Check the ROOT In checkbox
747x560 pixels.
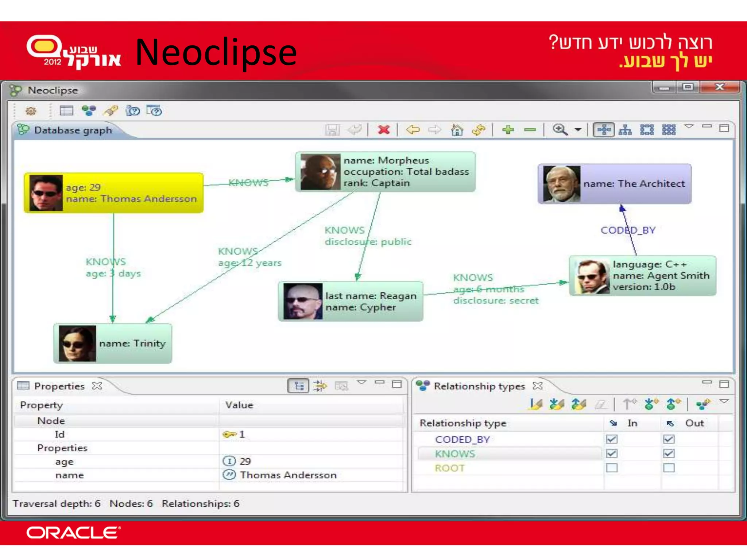pyautogui.click(x=612, y=468)
